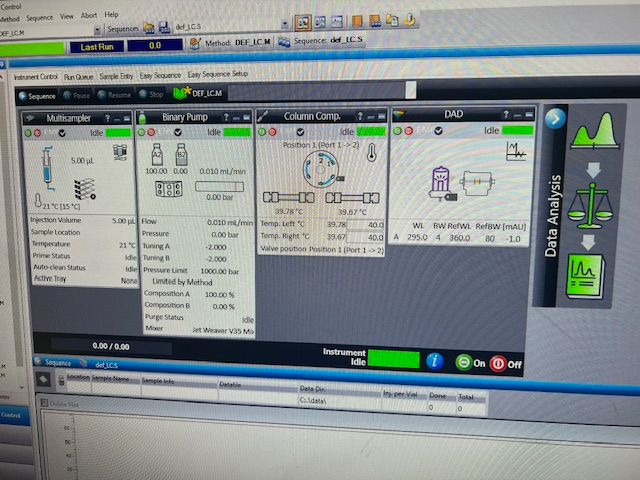Toggle Multisampler panel details with rightmost header button
640x480 pixels.
pos(127,119)
